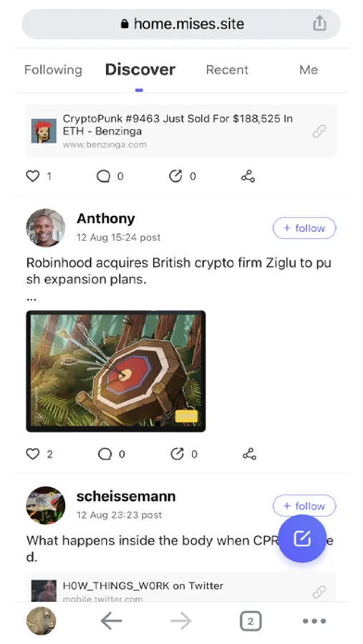
Task: Switch to the Following tab
Action: coord(53,70)
